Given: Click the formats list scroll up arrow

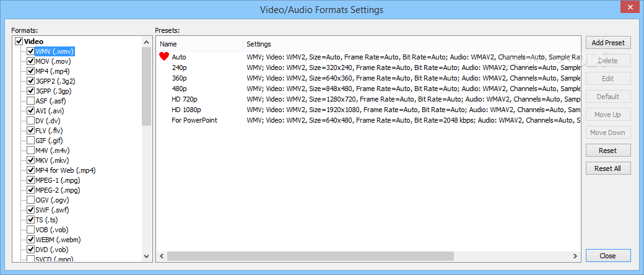Looking at the screenshot, I should click(147, 42).
